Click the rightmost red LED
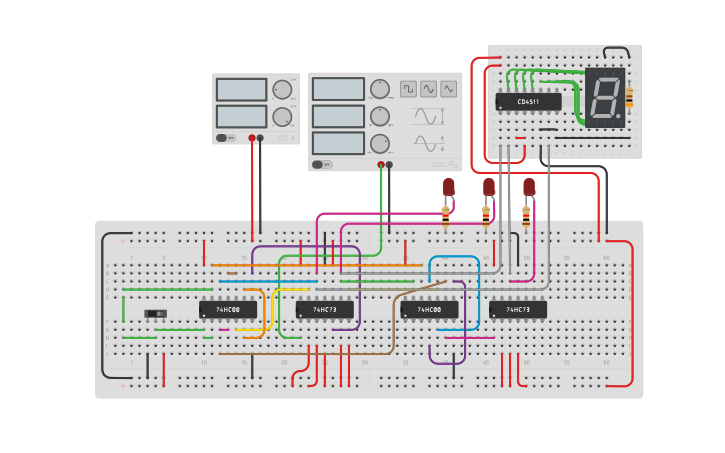This screenshot has width=725, height=453. click(529, 186)
